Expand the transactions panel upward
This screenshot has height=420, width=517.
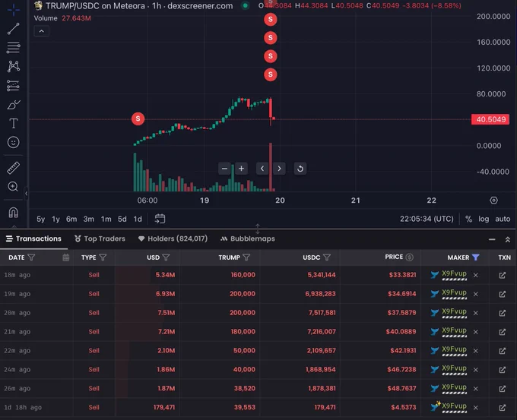tap(508, 239)
